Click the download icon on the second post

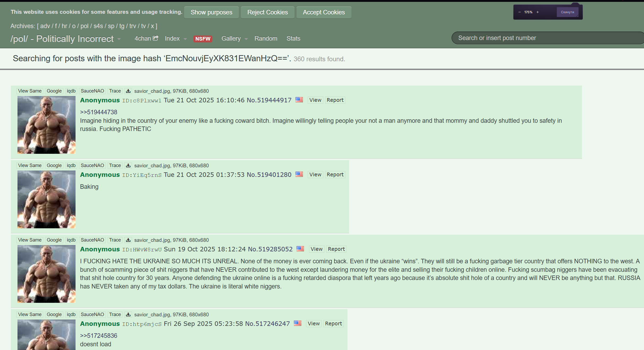tap(128, 165)
